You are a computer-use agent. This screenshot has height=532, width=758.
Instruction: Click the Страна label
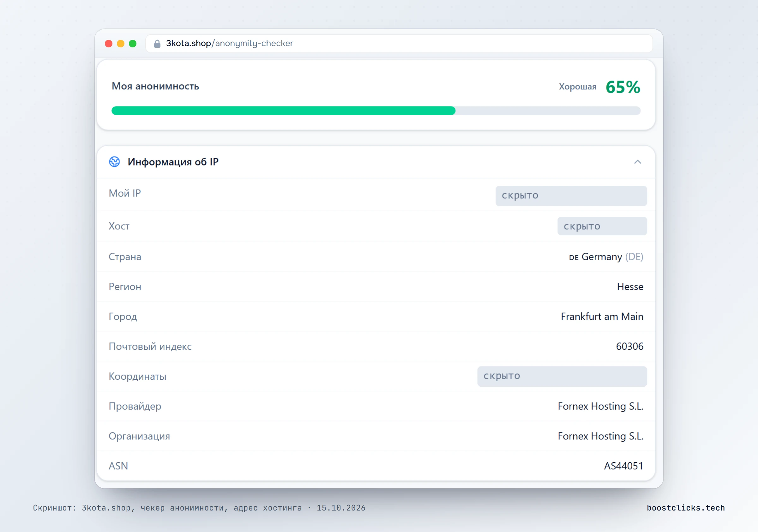tap(125, 257)
